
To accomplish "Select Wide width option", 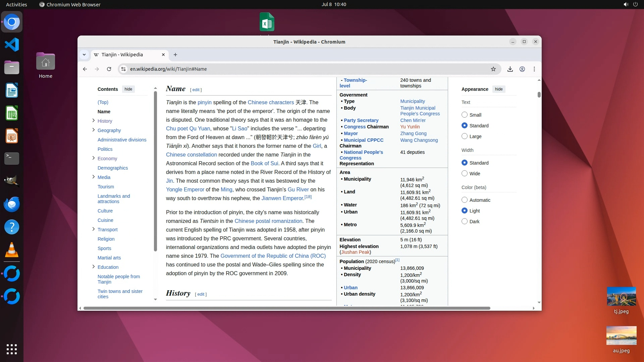I will pos(465,173).
